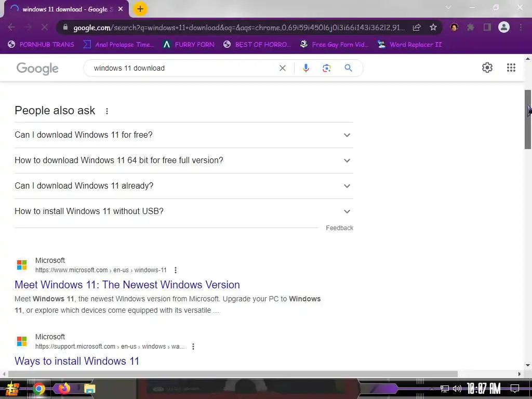Open "Meet Windows 11: The Newest Windows Version"
The height and width of the screenshot is (399, 532).
[x=127, y=285]
